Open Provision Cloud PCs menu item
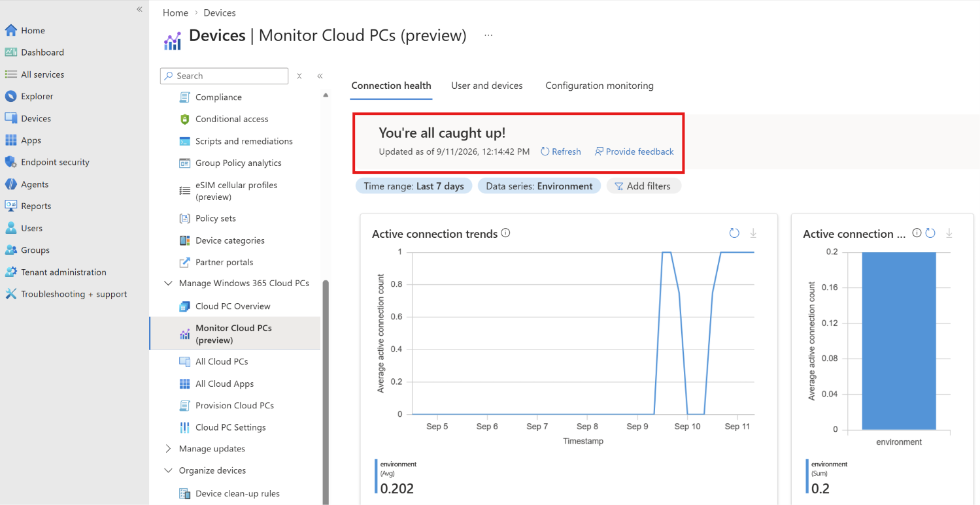Viewport: 980px width, 505px height. pos(235,405)
